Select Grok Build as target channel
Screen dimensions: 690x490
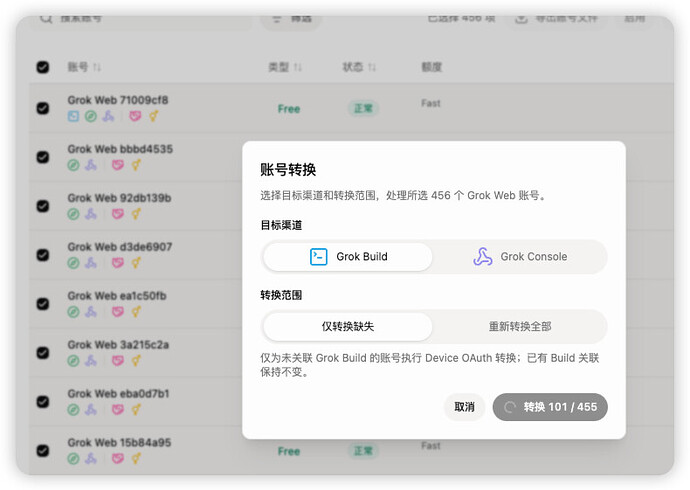pos(348,256)
